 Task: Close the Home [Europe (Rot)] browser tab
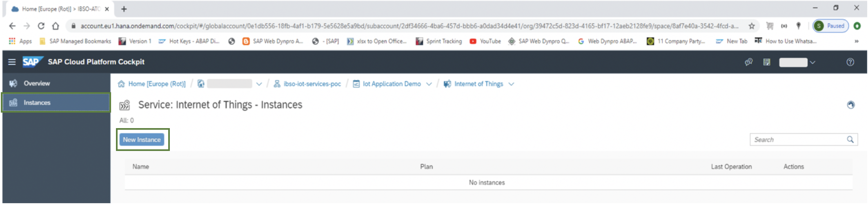tap(107, 9)
